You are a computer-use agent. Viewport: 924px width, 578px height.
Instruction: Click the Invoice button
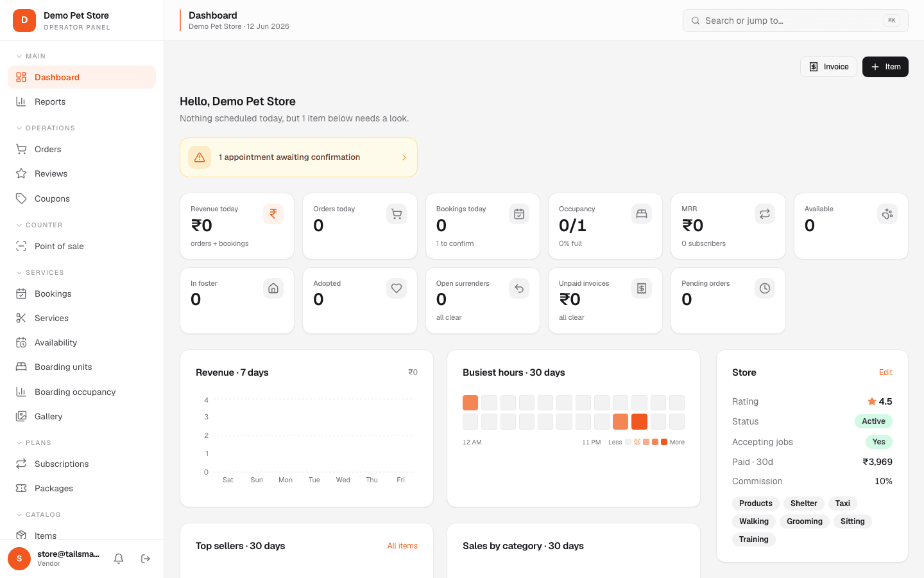[828, 67]
